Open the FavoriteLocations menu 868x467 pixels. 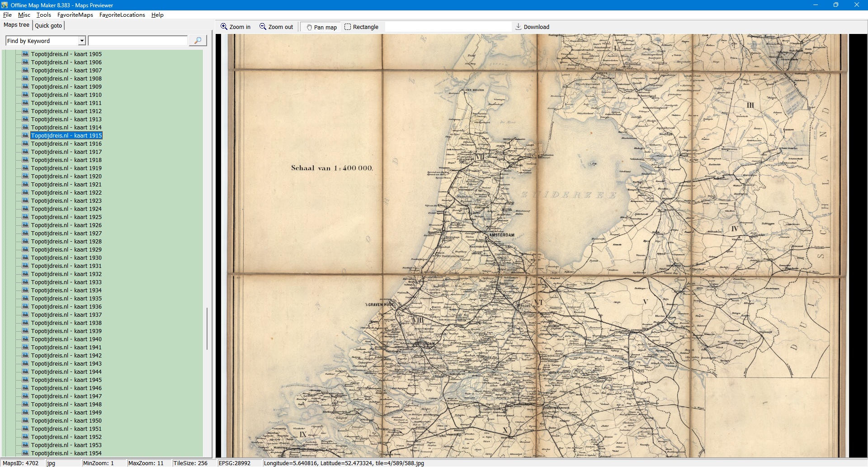pyautogui.click(x=122, y=15)
